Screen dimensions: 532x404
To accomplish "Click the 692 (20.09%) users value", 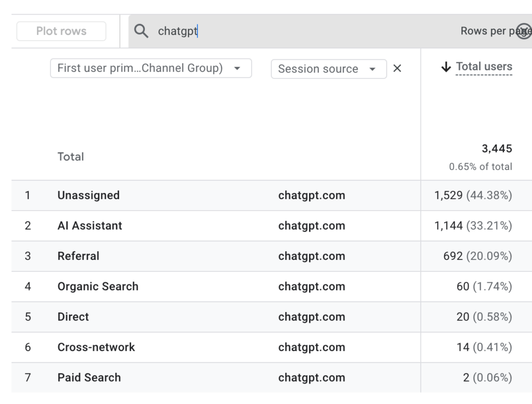I will pyautogui.click(x=477, y=256).
